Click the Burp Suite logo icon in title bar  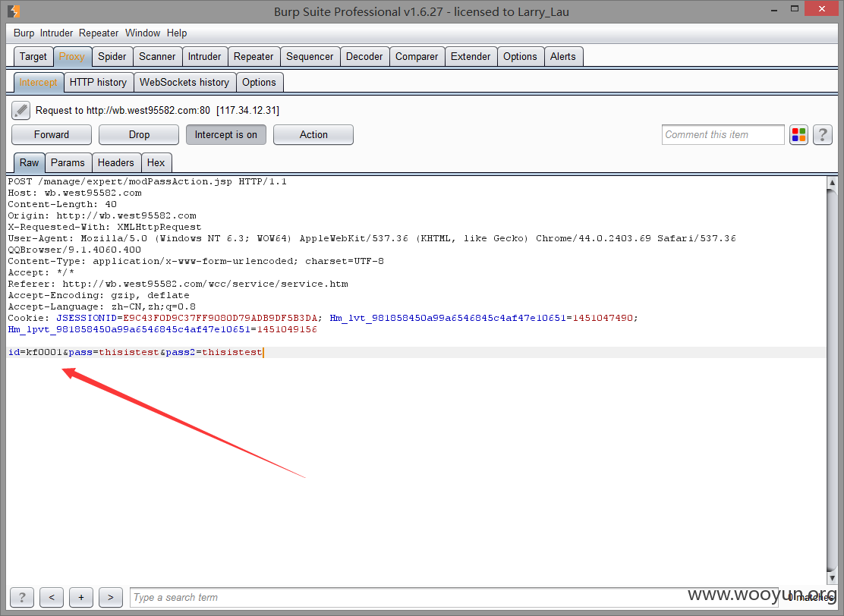14,11
